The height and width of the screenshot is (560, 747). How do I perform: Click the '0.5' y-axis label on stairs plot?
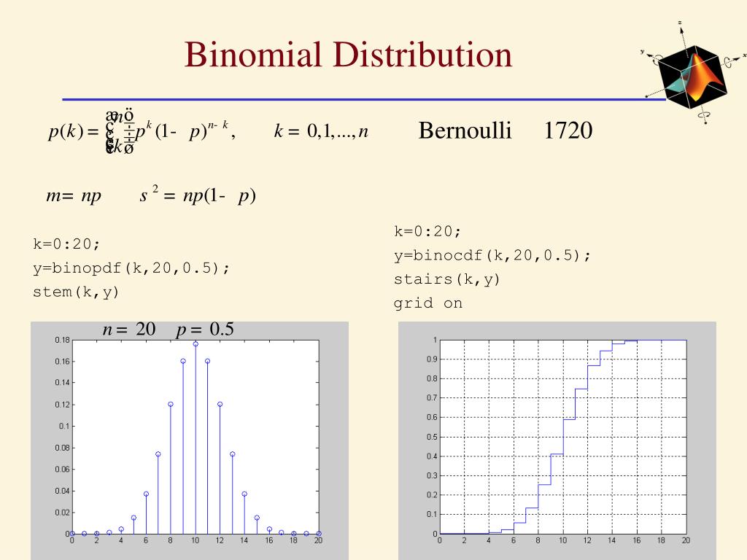(x=432, y=437)
